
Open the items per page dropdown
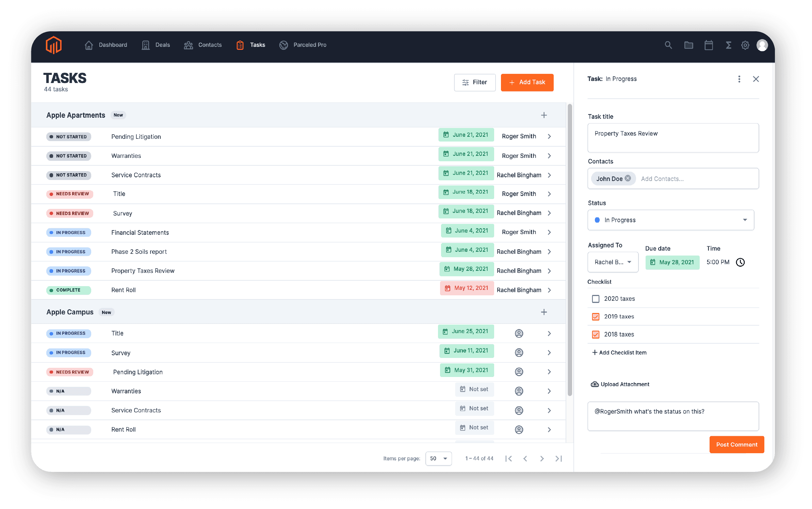point(438,458)
